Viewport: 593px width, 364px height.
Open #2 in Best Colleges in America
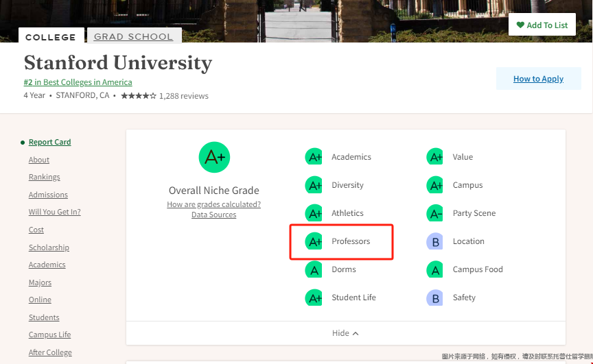(78, 82)
